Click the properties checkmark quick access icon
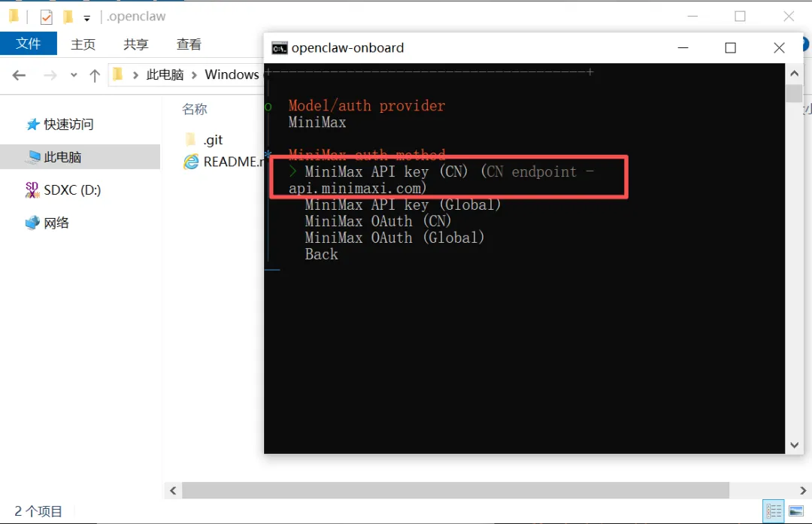The image size is (812, 524). point(46,17)
